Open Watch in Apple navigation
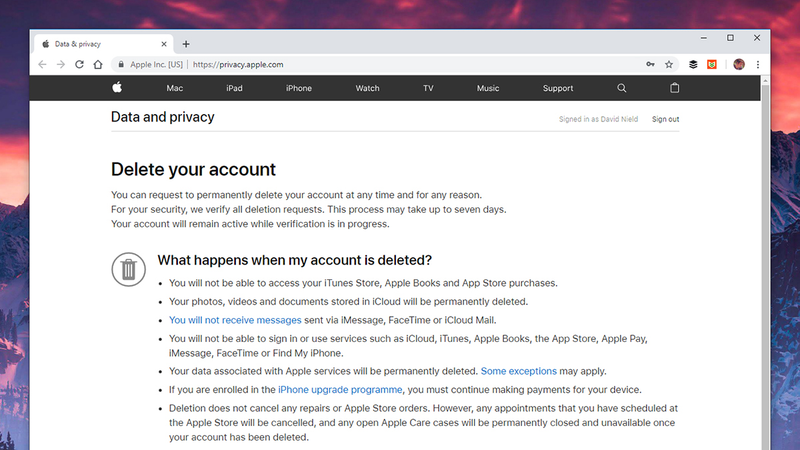This screenshot has height=450, width=800. [367, 88]
